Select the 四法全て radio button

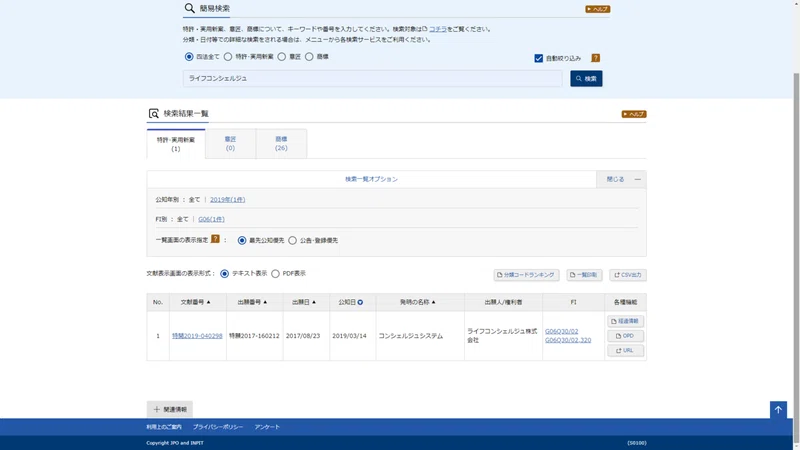point(189,57)
